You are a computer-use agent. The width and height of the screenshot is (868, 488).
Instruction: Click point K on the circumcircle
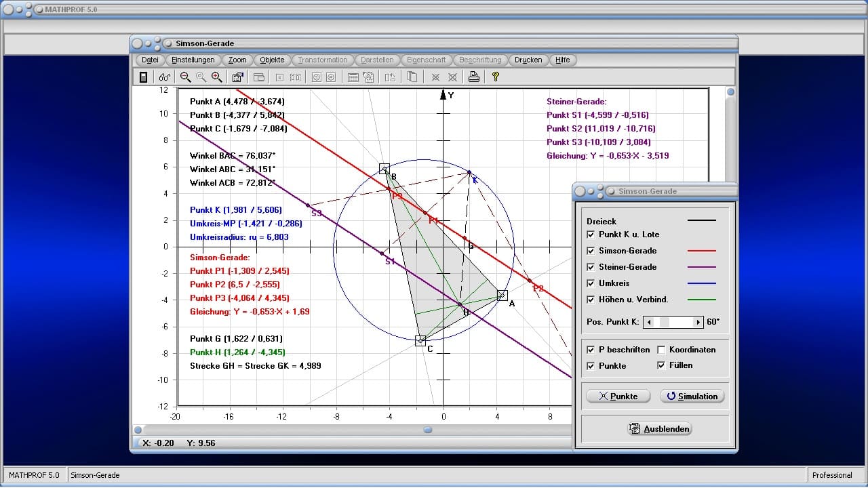tap(469, 172)
